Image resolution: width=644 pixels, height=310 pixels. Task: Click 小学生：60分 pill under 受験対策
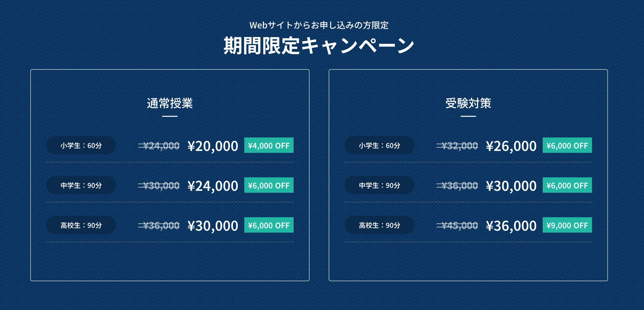379,145
